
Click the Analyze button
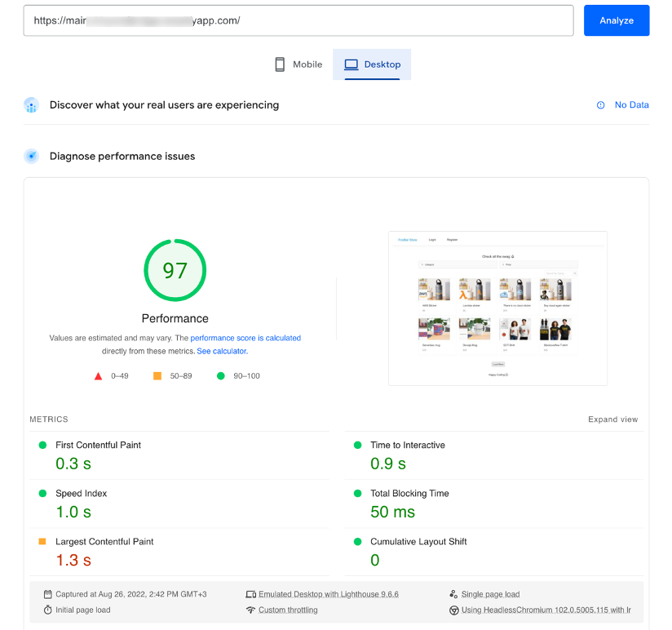[x=617, y=20]
